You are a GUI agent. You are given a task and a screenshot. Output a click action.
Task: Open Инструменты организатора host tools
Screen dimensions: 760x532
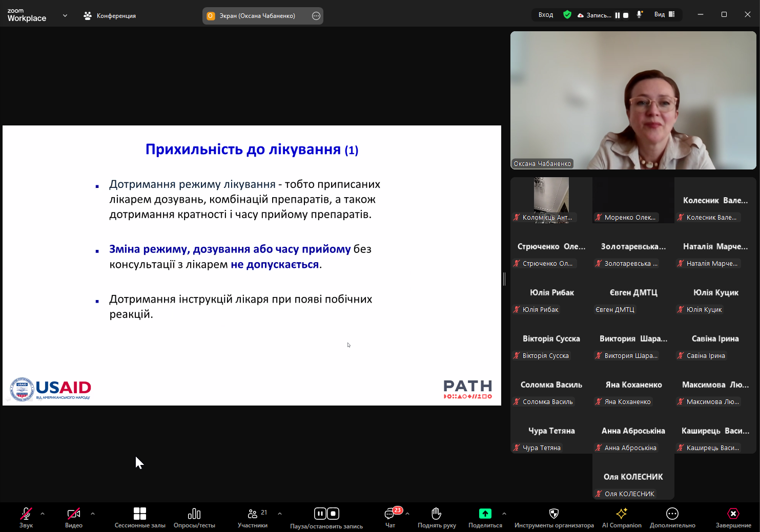point(553,514)
